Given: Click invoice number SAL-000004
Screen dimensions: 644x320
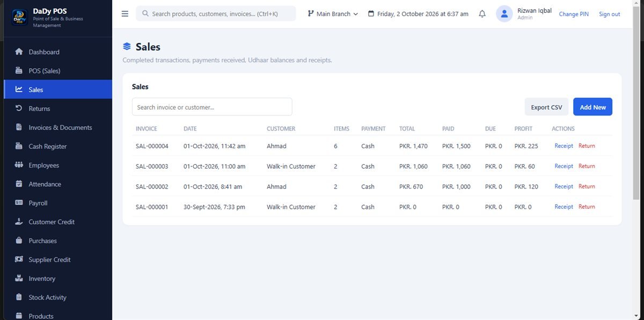Looking at the screenshot, I should point(152,146).
